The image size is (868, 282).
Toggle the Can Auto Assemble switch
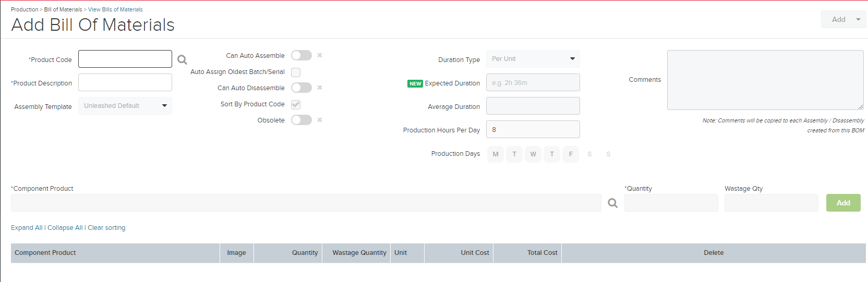point(302,55)
